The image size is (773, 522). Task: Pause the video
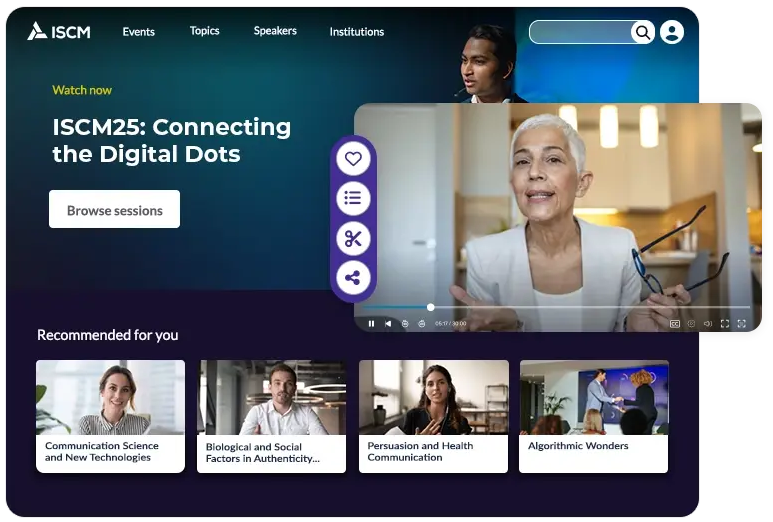tap(371, 323)
